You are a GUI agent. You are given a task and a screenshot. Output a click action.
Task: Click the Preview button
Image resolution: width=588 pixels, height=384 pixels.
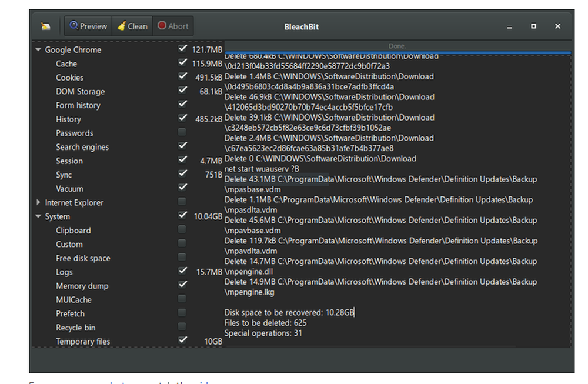point(88,26)
